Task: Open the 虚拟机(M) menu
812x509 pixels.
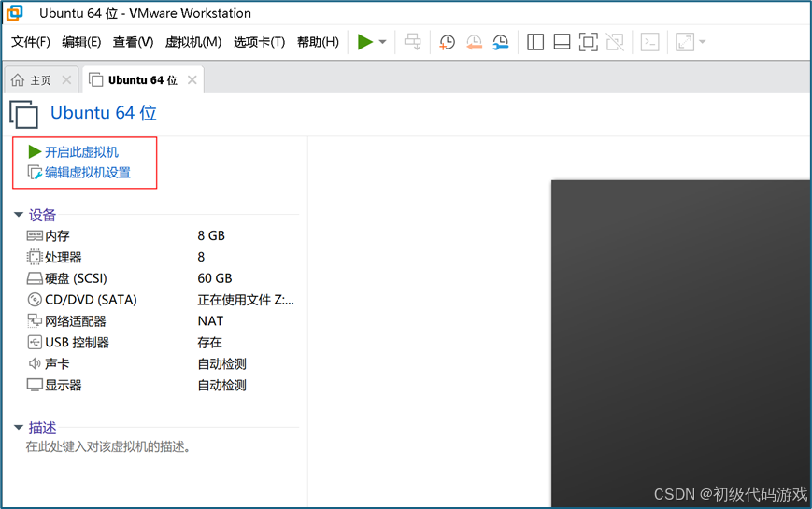Action: point(193,42)
